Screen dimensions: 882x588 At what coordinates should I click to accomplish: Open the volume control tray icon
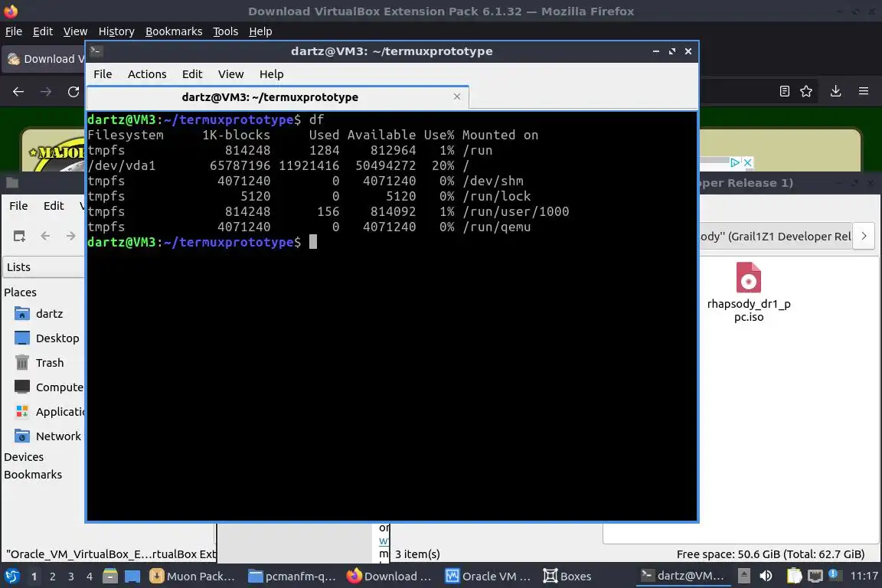tap(766, 576)
